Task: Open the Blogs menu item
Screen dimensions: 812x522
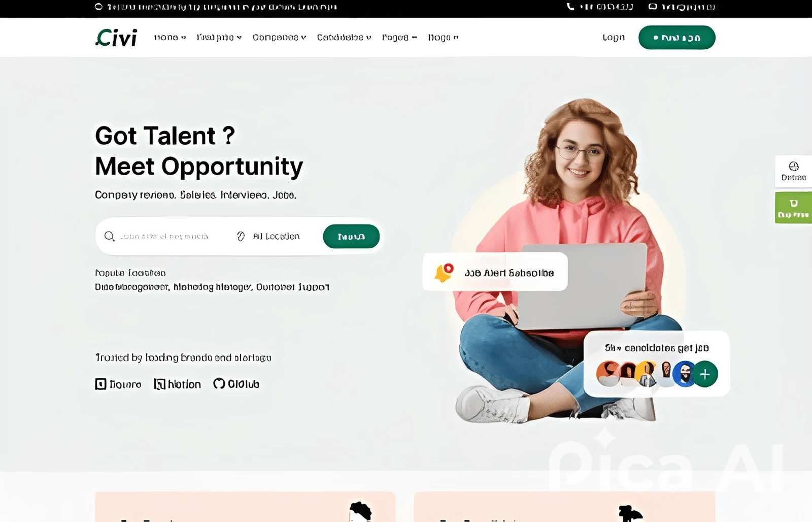Action: click(x=443, y=38)
